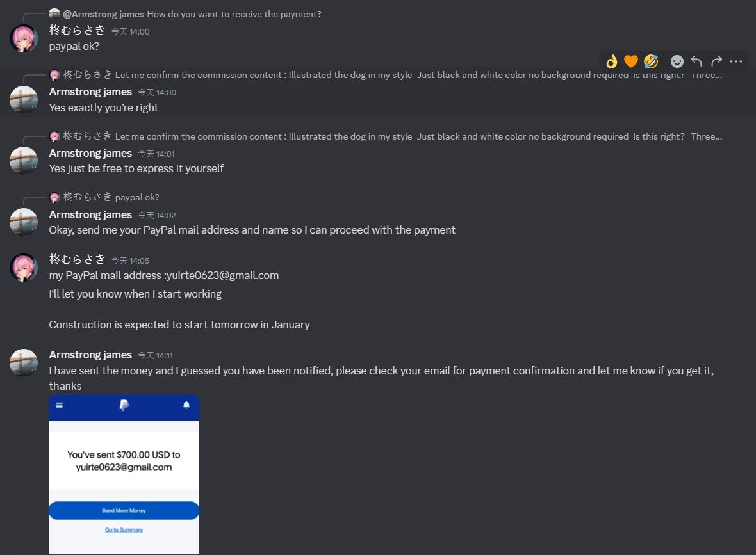756x555 pixels.
Task: Forward the message with the arrow icon
Action: [716, 61]
